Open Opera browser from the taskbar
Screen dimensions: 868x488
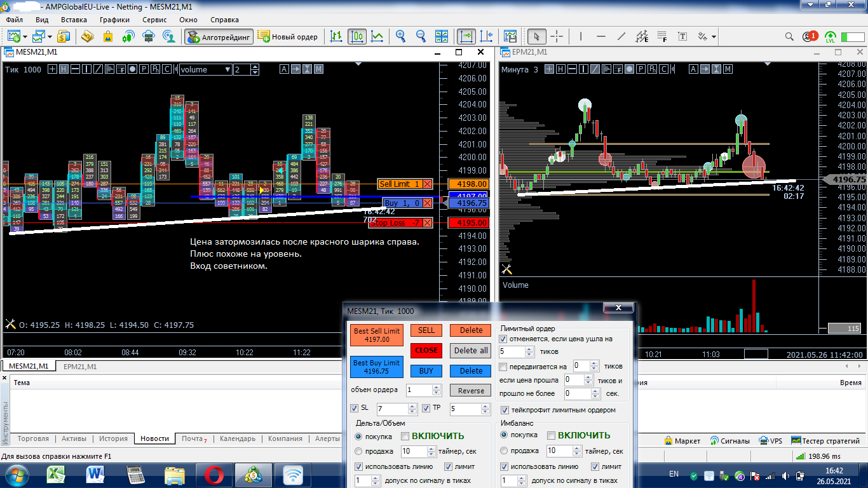click(x=214, y=474)
